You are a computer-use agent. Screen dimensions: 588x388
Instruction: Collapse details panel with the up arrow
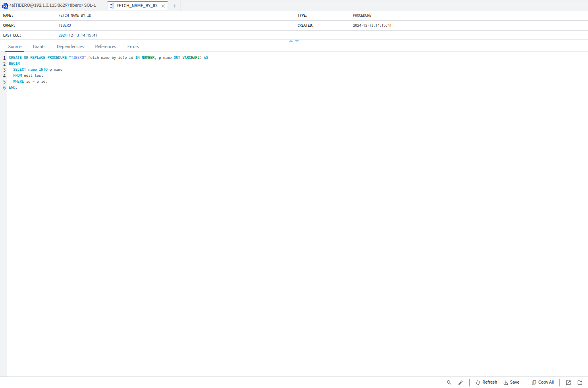291,41
